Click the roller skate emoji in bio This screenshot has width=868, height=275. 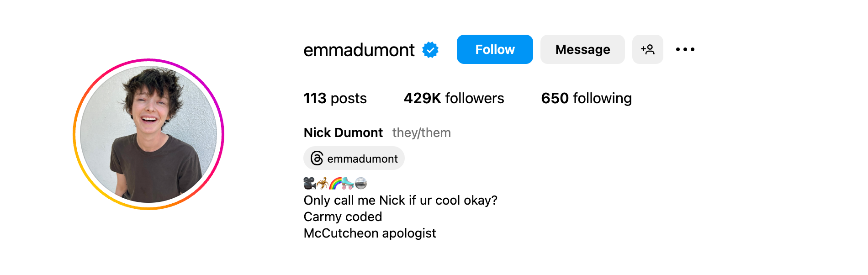coord(348,183)
